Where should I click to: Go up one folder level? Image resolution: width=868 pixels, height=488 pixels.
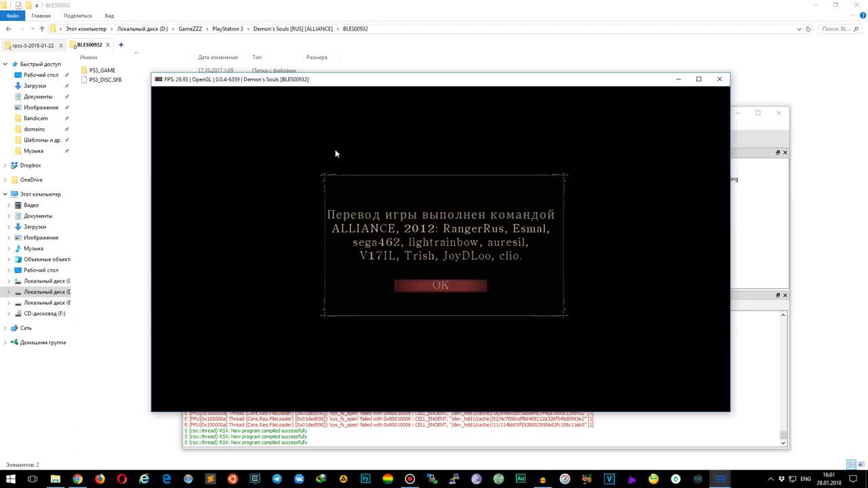tap(42, 28)
